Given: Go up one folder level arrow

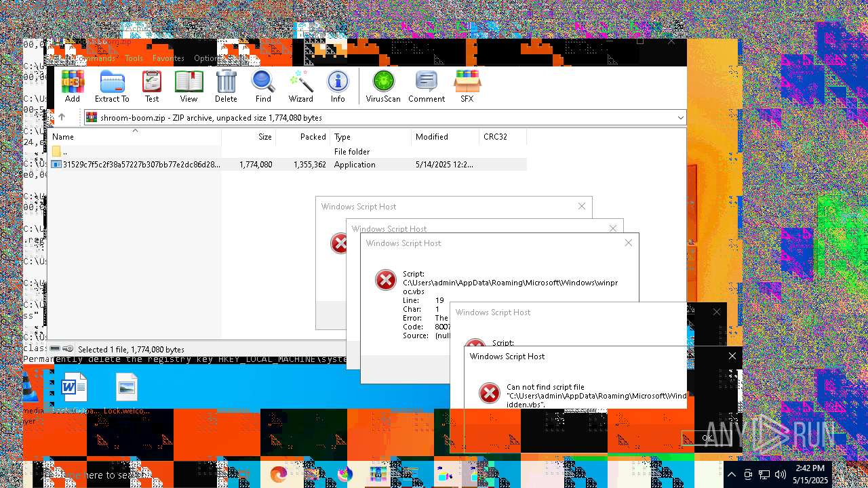Looking at the screenshot, I should tap(62, 117).
